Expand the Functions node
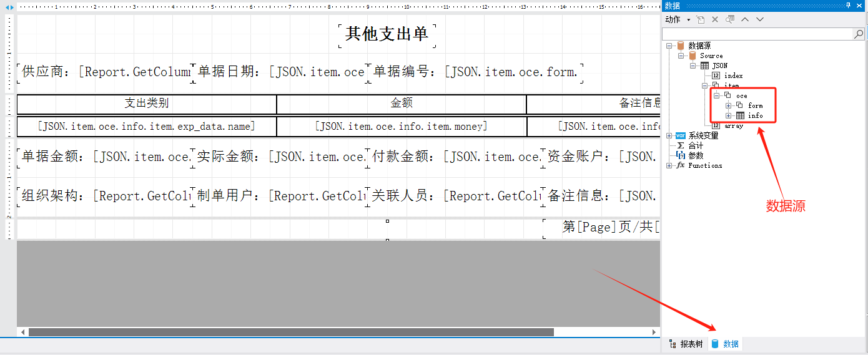The width and height of the screenshot is (868, 355). coord(669,165)
